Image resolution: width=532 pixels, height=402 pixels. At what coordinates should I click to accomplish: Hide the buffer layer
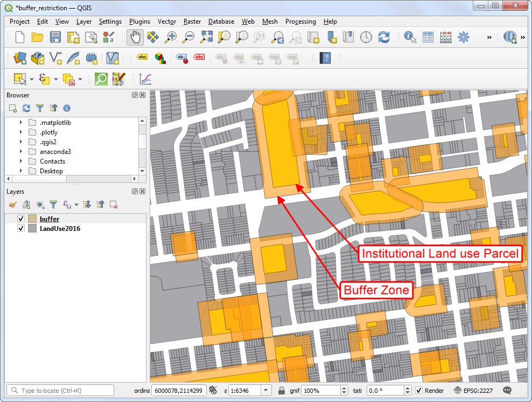[20, 218]
